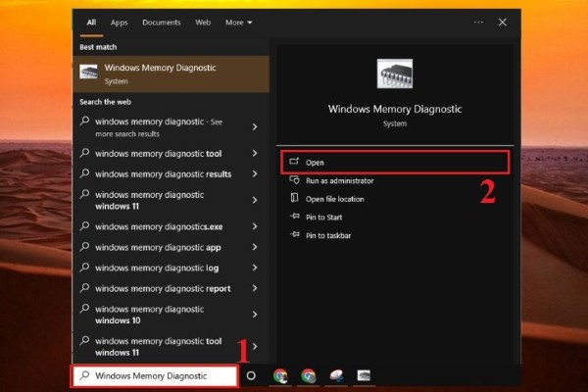
Task: Close the search panel with X
Action: 502,23
